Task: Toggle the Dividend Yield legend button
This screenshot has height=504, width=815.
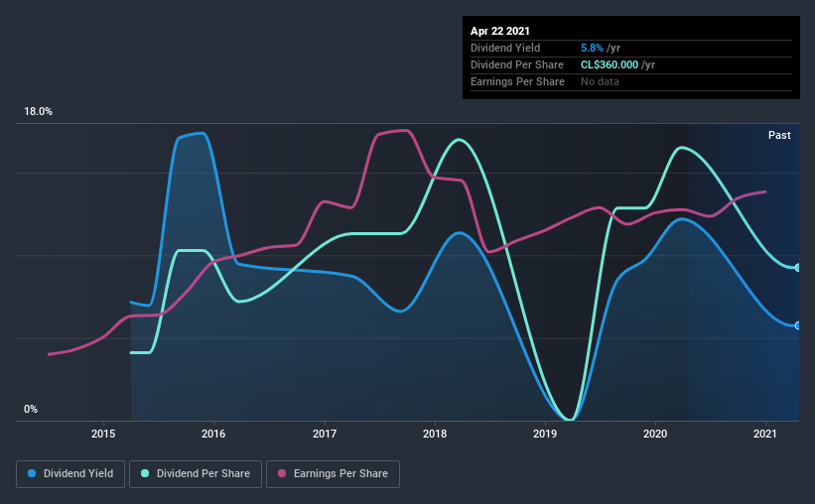Action: click(x=70, y=474)
